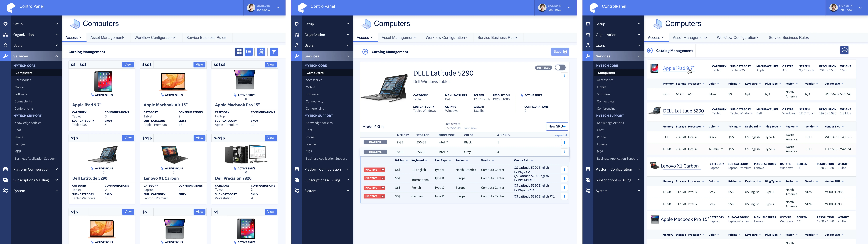The height and width of the screenshot is (244, 868).
Task: Click the vendor SKU MC00015986 on the first Lenovo row
Action: [834, 192]
